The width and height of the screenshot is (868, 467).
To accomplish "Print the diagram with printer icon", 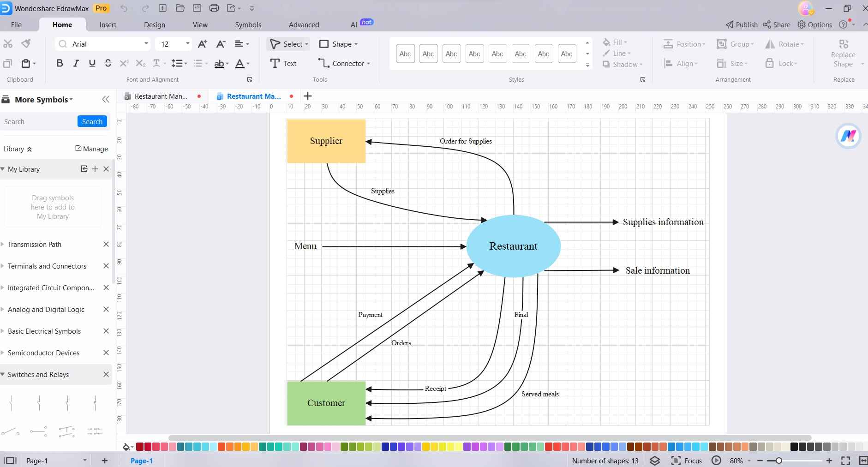I will click(x=214, y=8).
